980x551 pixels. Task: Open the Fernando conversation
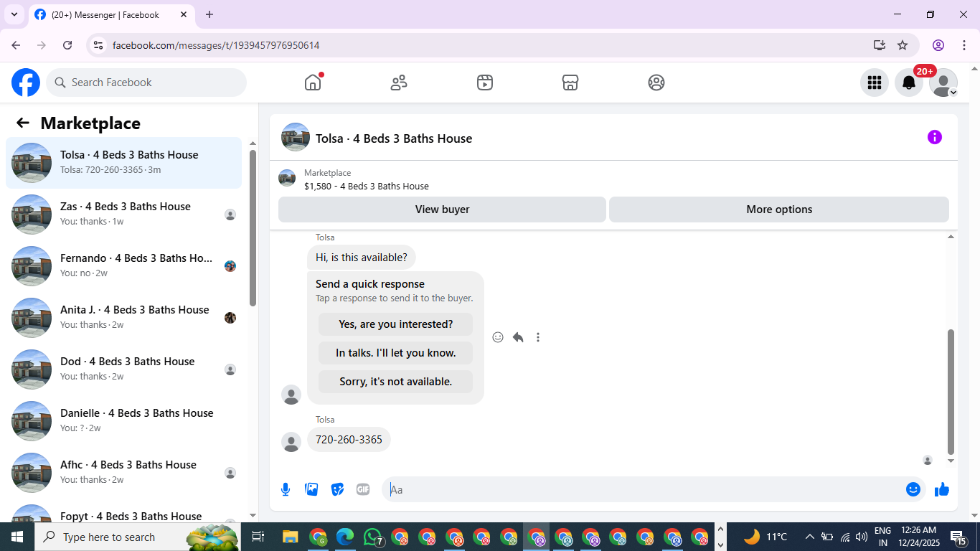click(123, 266)
